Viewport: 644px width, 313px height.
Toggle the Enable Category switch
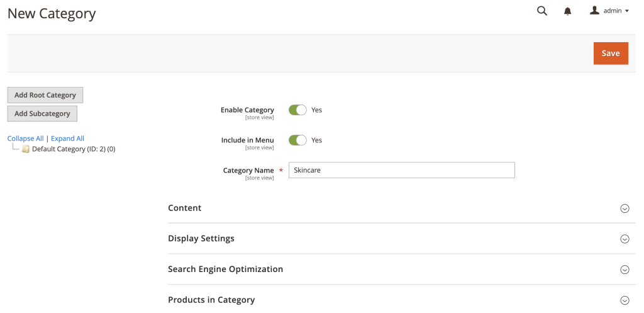297,110
